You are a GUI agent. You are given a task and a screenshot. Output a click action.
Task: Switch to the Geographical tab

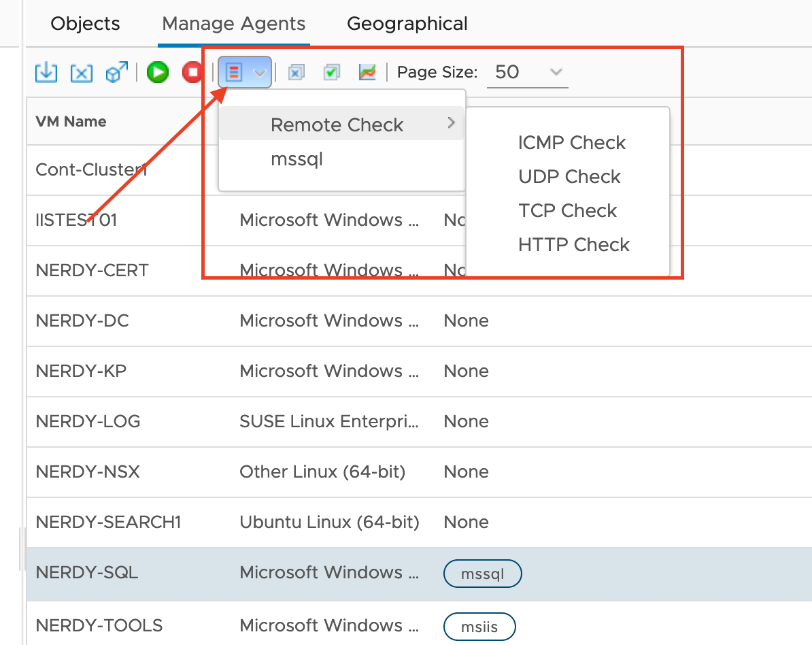[407, 24]
